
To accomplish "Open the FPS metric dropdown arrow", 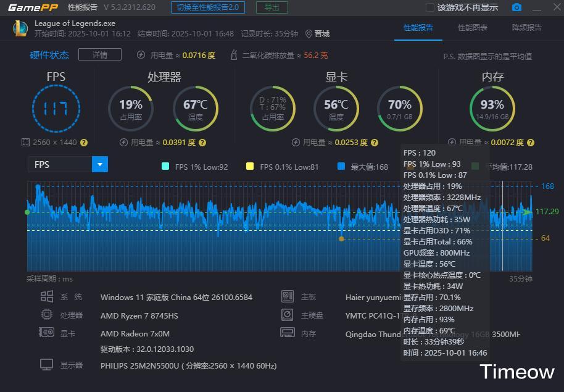I will point(100,164).
